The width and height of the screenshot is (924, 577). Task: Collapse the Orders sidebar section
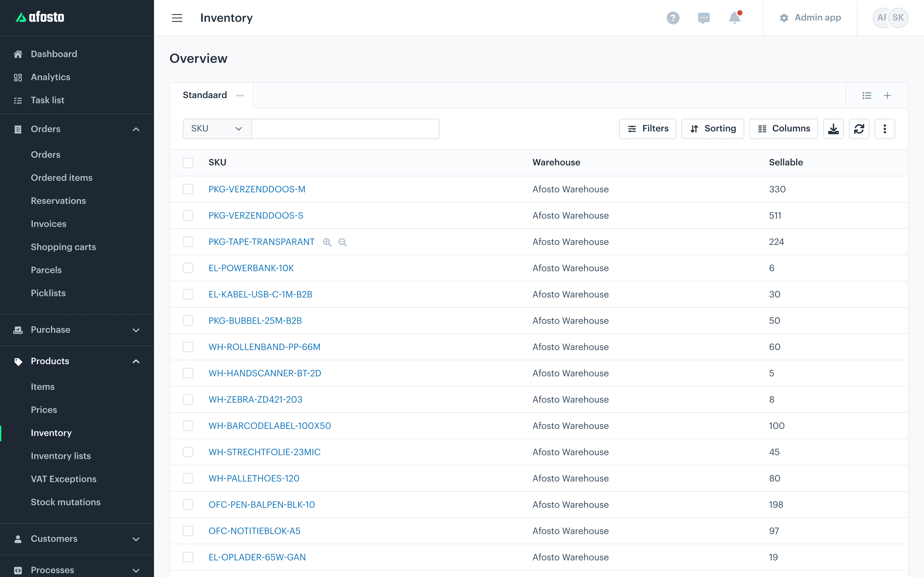pyautogui.click(x=77, y=129)
